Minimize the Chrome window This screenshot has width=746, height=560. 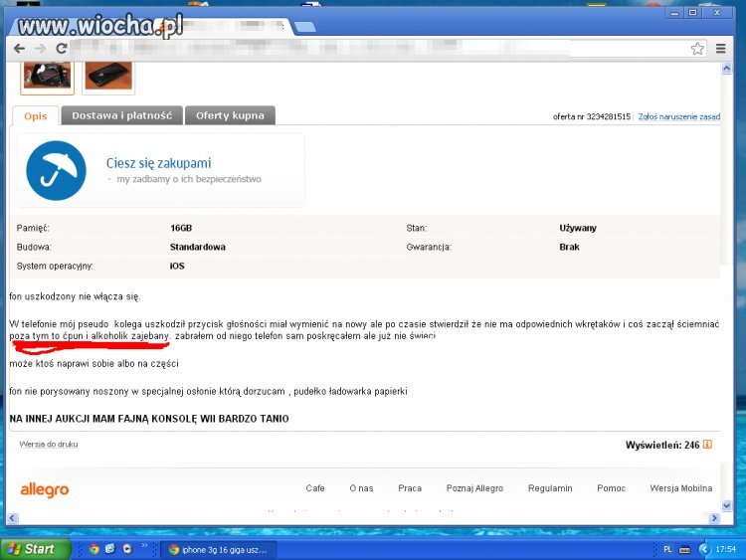click(674, 13)
